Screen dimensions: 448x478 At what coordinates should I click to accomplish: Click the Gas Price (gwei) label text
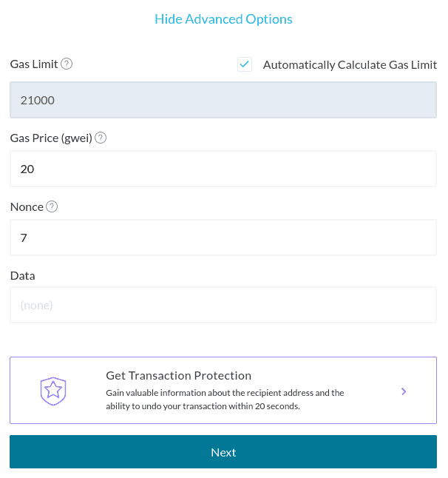pyautogui.click(x=51, y=138)
